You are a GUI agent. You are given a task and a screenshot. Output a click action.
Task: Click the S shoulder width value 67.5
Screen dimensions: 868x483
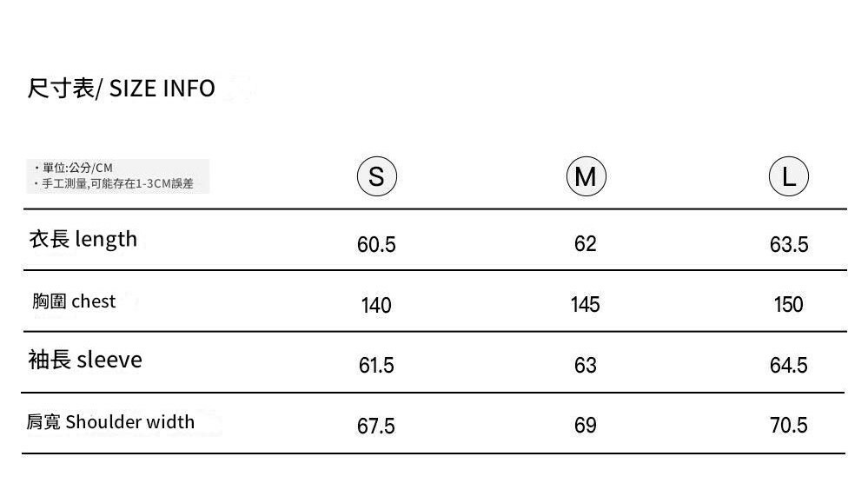376,426
